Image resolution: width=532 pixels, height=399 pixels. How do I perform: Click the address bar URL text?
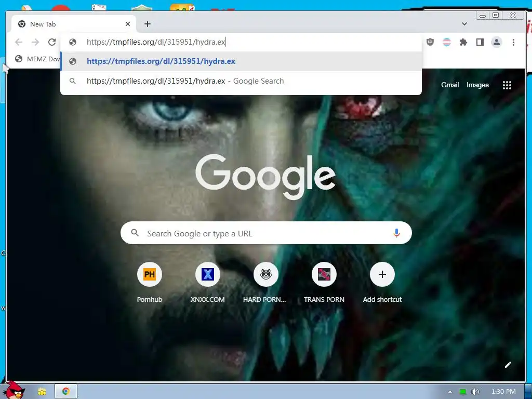click(156, 42)
